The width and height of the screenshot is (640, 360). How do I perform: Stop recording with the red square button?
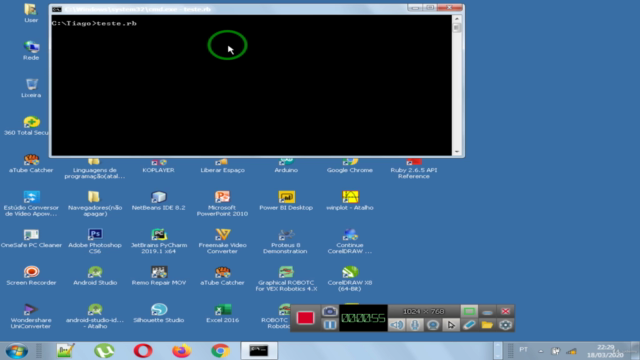click(305, 318)
